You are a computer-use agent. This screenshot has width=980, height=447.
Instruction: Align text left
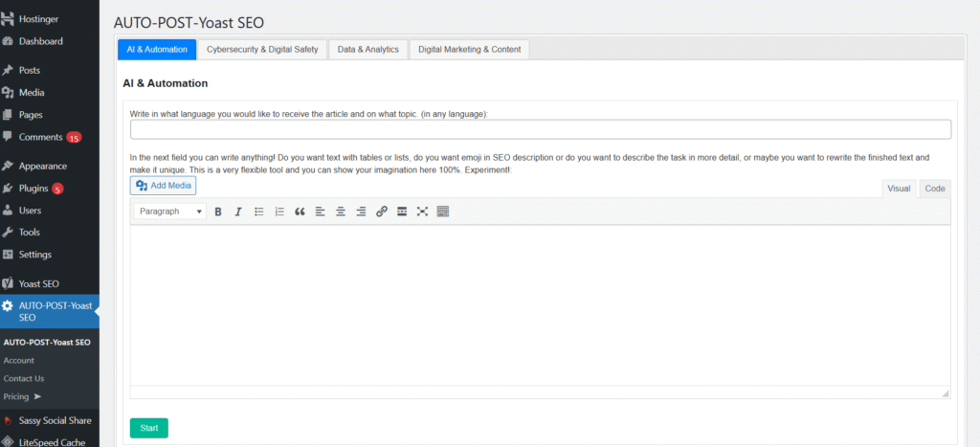tap(320, 212)
